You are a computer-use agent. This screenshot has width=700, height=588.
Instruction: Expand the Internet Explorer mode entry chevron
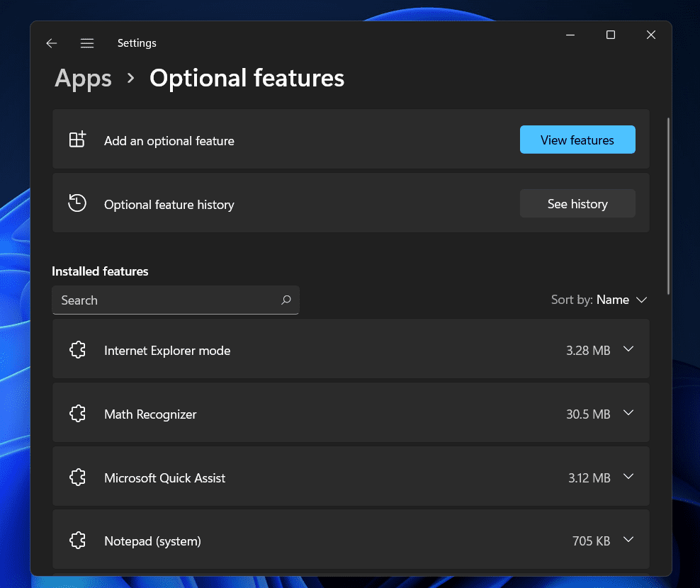pos(628,349)
